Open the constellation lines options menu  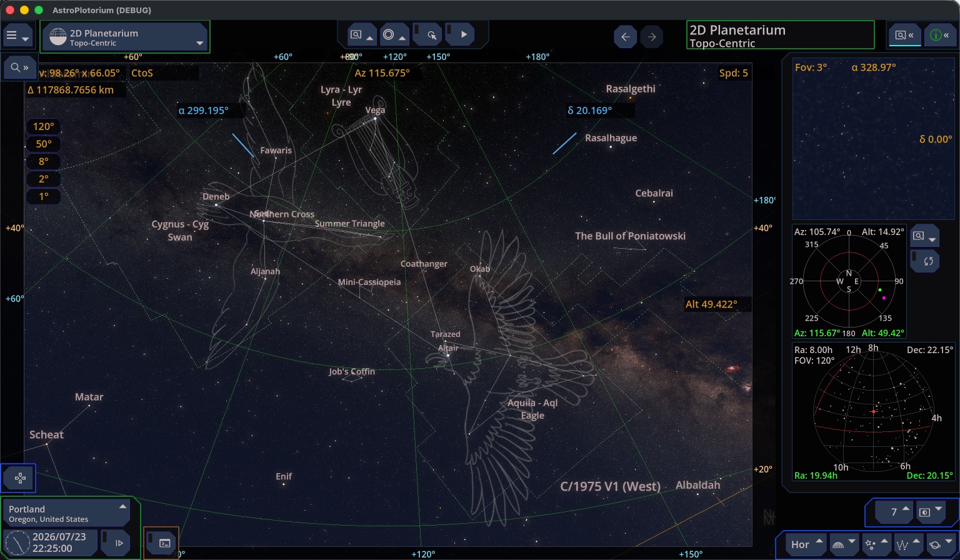click(908, 544)
